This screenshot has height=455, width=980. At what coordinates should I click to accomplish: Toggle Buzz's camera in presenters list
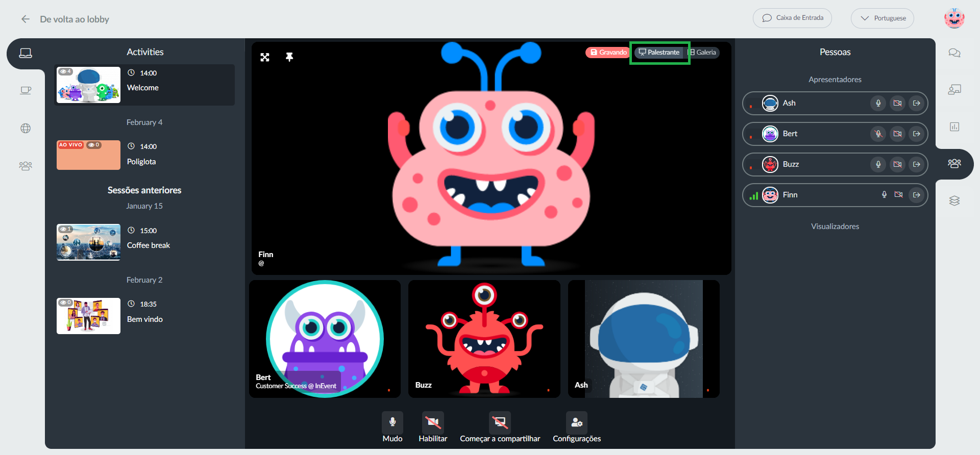pyautogui.click(x=898, y=164)
